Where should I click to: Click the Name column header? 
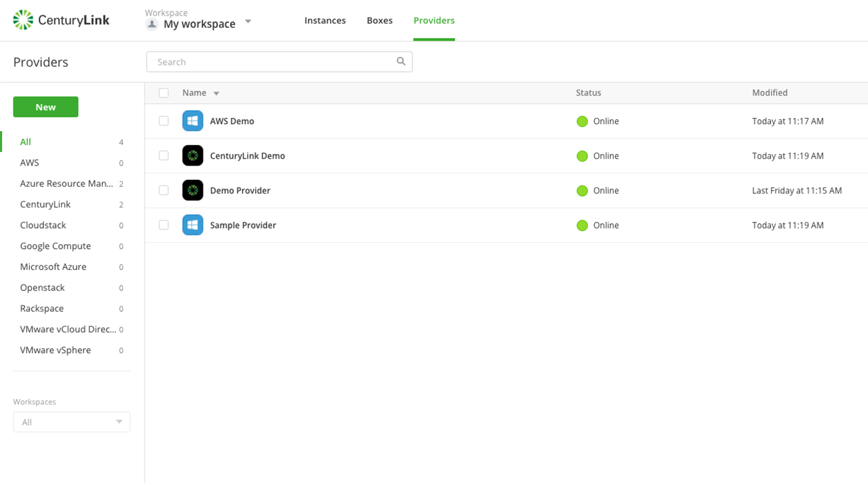(x=194, y=93)
